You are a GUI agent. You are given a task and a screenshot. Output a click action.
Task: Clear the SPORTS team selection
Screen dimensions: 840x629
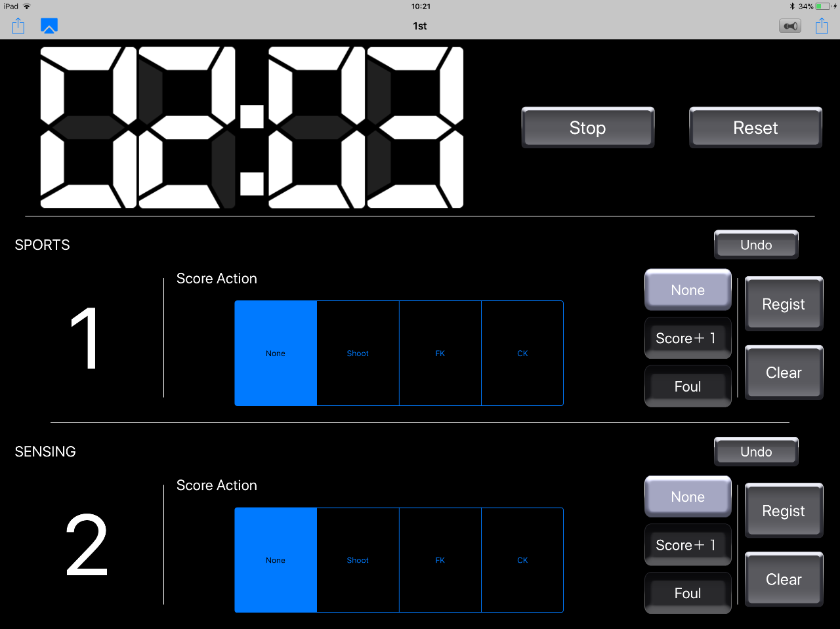click(x=784, y=373)
